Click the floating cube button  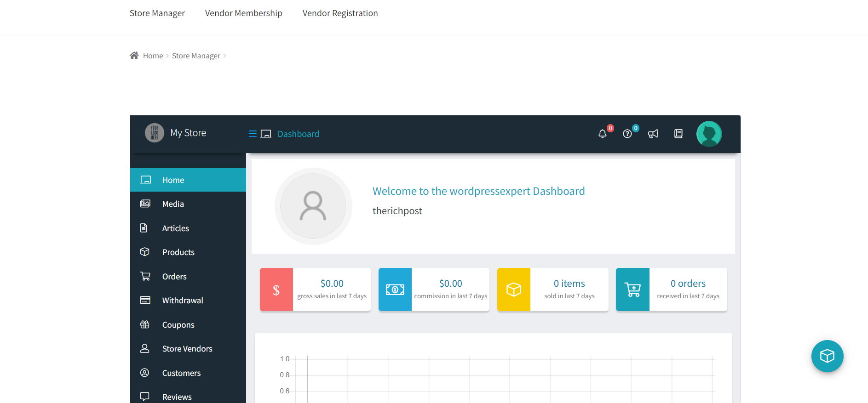827,356
